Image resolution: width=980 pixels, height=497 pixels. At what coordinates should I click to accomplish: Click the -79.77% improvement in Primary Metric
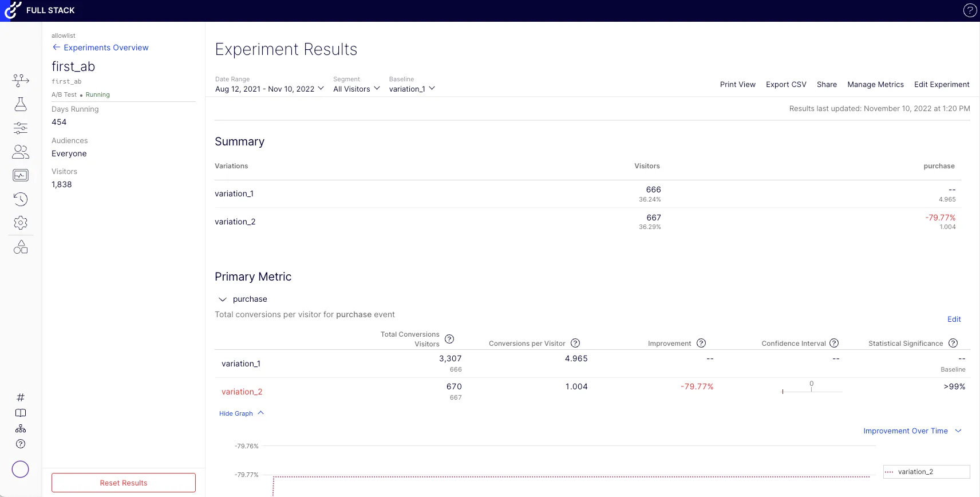697,386
